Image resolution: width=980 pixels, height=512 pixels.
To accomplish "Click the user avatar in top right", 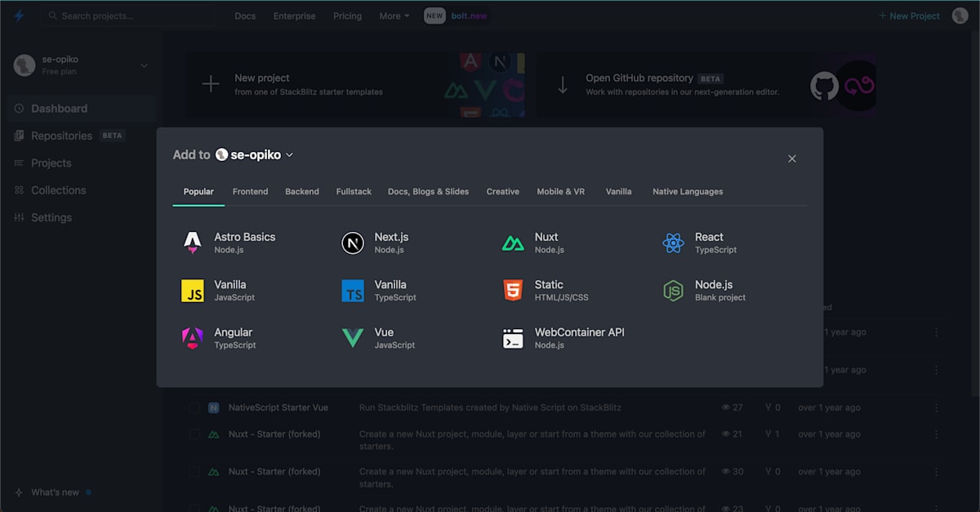I will [x=960, y=16].
